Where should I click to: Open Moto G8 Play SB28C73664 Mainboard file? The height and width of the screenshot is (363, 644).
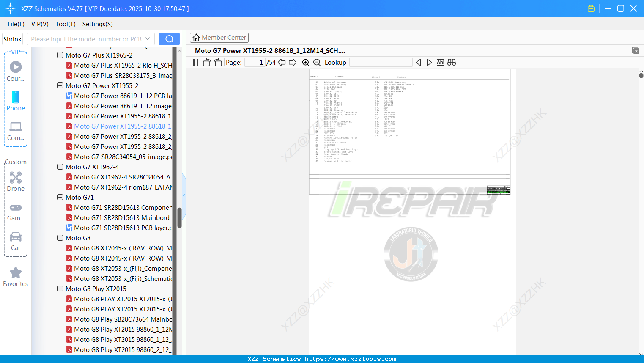point(119,319)
